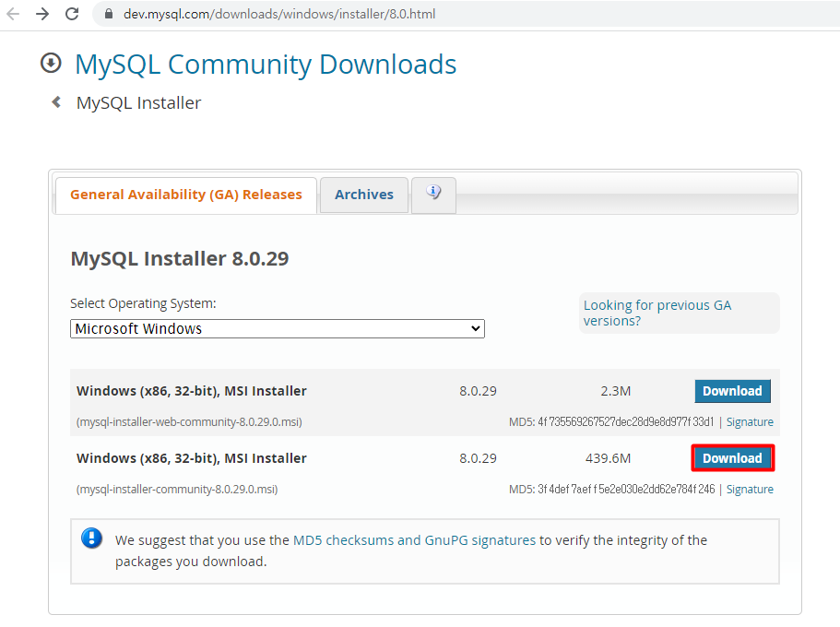Click the mysql-installer-web-community-8.0.29.0.msi filename
The height and width of the screenshot is (627, 840).
pos(189,422)
